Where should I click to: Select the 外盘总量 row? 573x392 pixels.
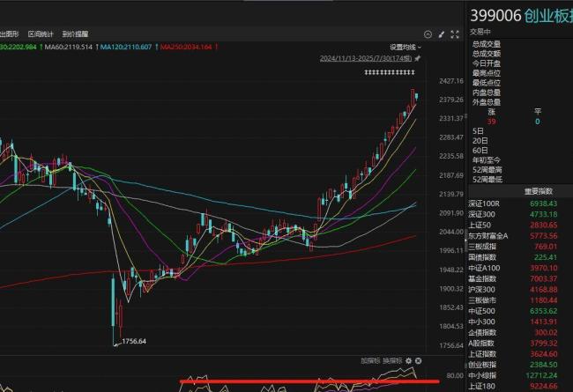pyautogui.click(x=523, y=102)
